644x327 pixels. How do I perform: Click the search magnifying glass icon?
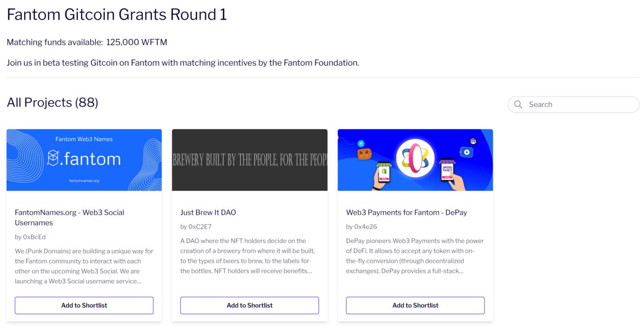[x=518, y=105]
